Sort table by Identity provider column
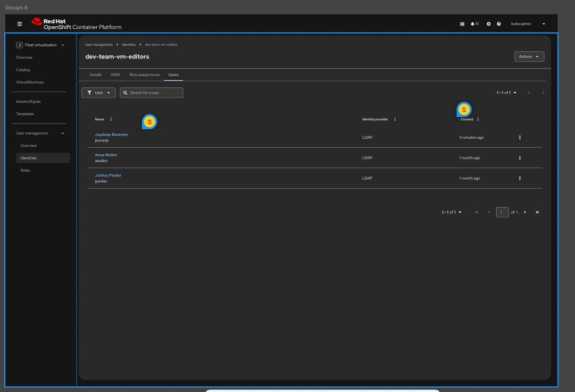The image size is (575, 392). click(x=395, y=119)
